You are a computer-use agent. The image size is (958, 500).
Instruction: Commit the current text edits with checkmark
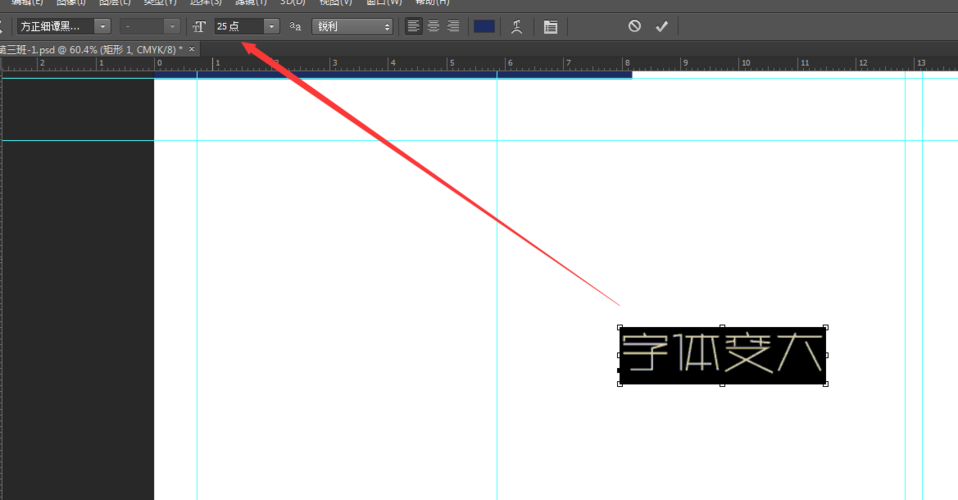[662, 26]
